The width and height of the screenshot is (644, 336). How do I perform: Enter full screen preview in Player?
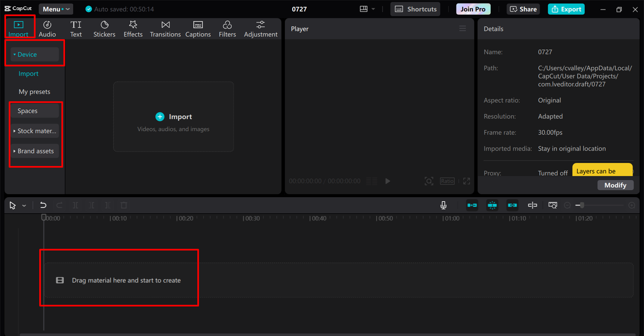point(466,181)
